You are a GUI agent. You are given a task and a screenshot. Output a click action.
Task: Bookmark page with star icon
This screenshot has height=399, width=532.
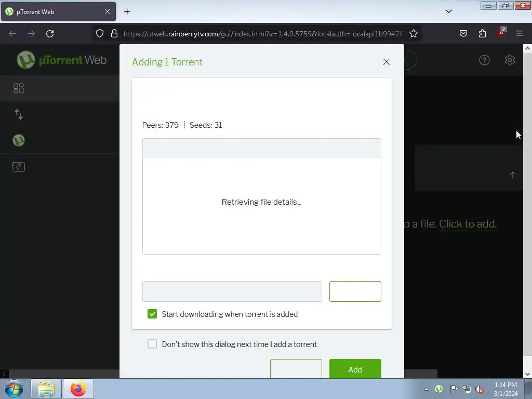click(x=413, y=34)
